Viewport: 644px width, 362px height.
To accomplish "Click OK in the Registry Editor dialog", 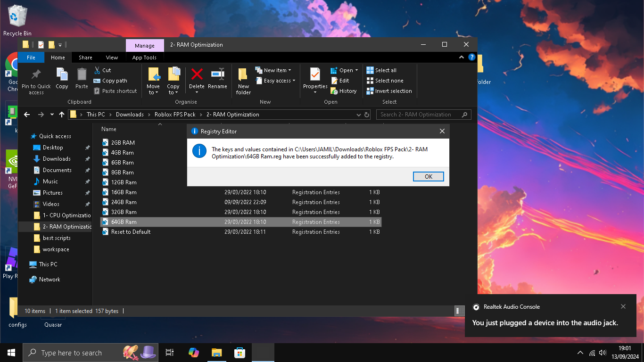I will [429, 177].
